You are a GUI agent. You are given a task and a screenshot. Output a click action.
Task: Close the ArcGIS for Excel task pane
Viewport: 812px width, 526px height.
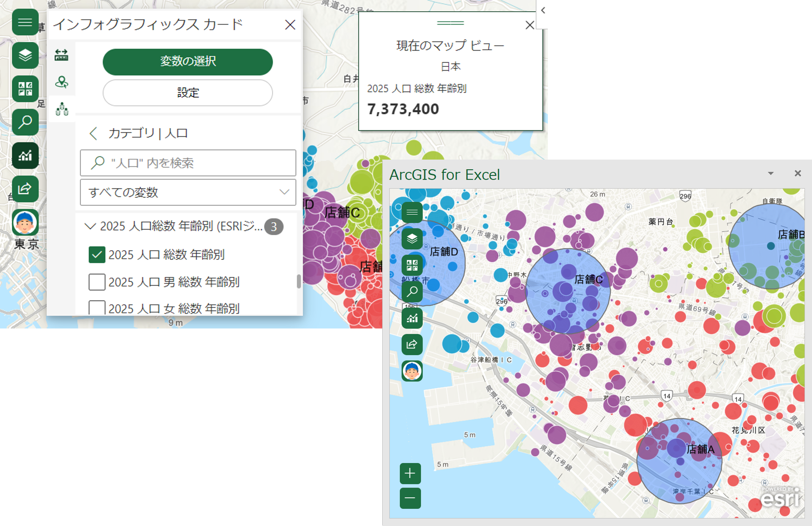(798, 174)
